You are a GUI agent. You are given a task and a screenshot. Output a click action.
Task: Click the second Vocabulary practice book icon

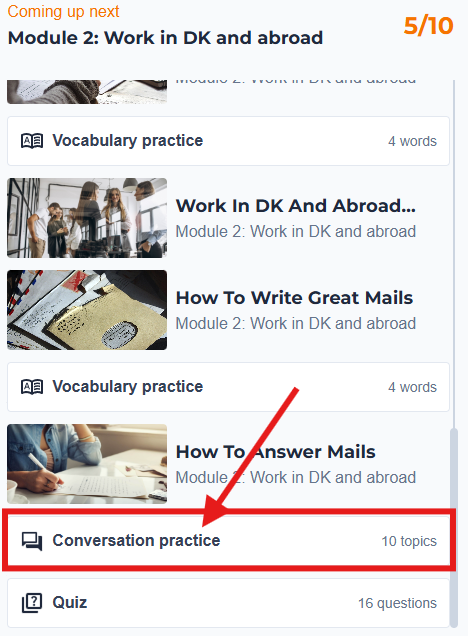32,387
